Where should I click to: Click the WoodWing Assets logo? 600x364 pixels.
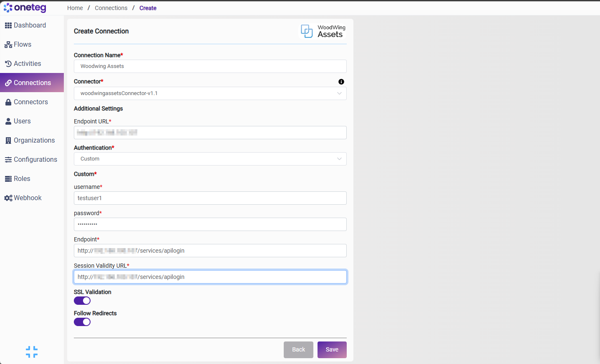coord(323,31)
